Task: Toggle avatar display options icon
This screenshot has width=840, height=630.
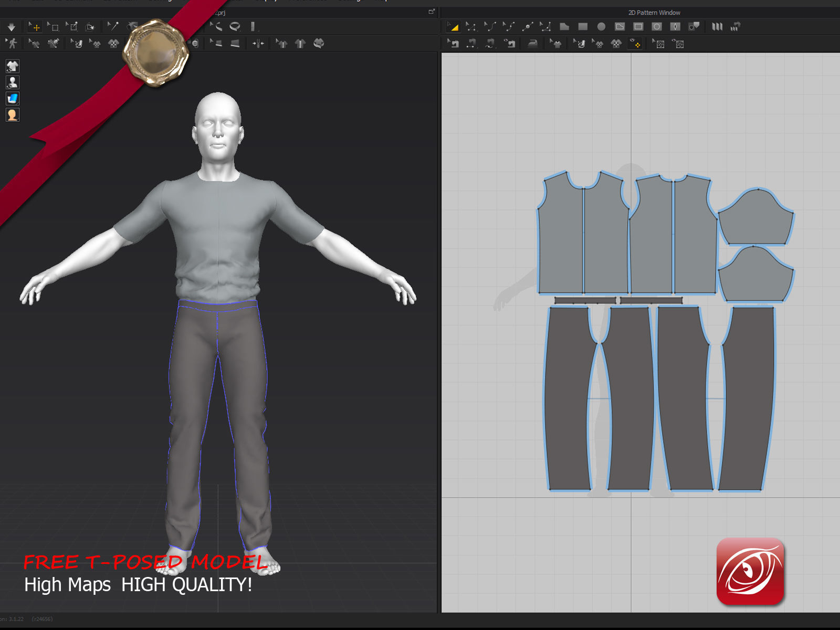Action: point(13,82)
